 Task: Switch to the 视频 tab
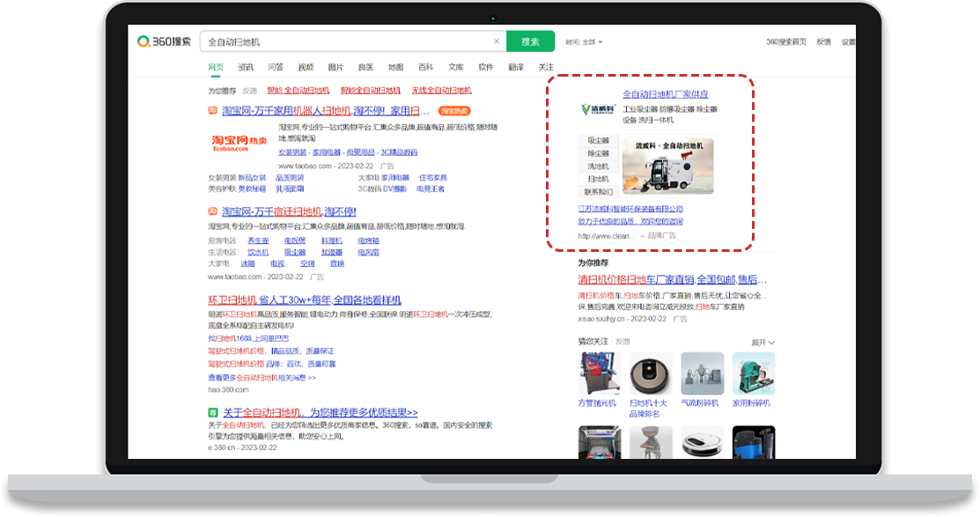[x=306, y=67]
